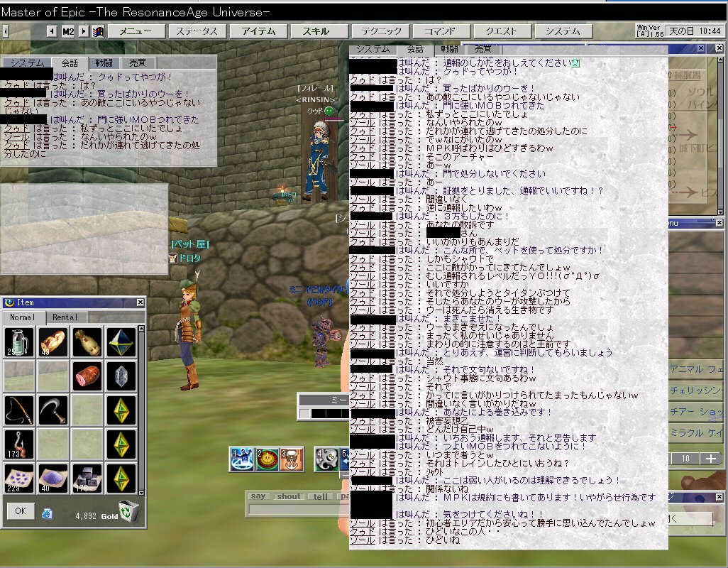Click Item window scrollbar up arrow
This screenshot has height=568, width=728.
(142, 329)
